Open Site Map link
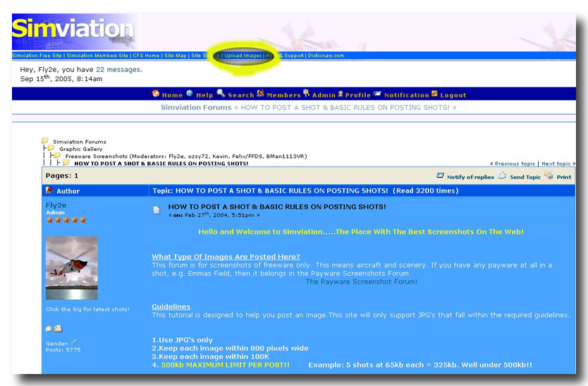 click(175, 56)
